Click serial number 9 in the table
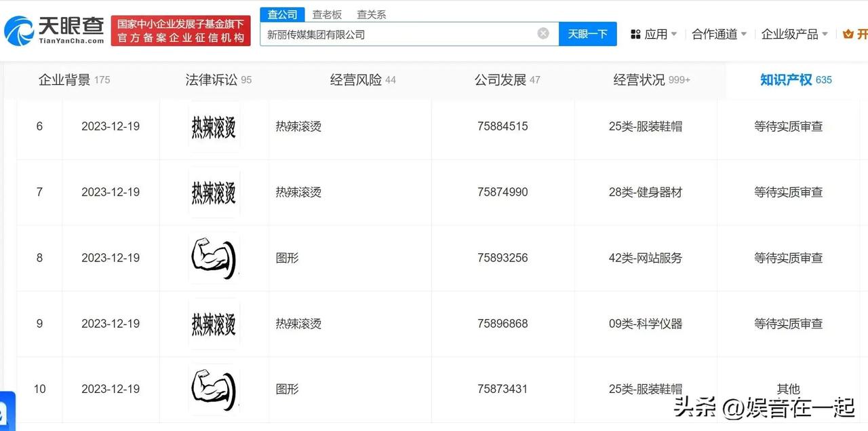Image resolution: width=868 pixels, height=431 pixels. (39, 324)
